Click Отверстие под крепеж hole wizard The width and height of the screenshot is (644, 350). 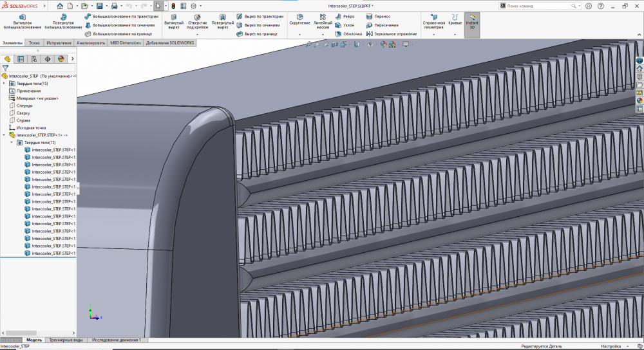pos(197,21)
